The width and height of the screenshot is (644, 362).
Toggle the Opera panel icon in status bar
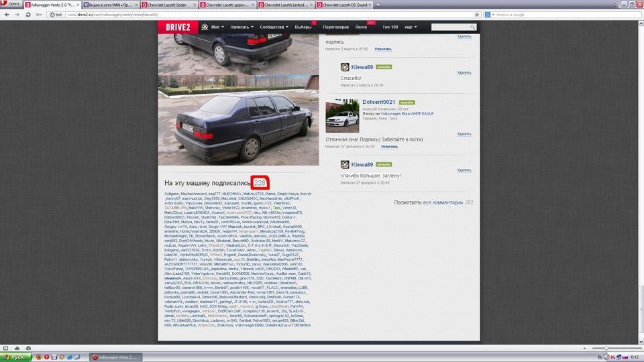tap(6, 348)
